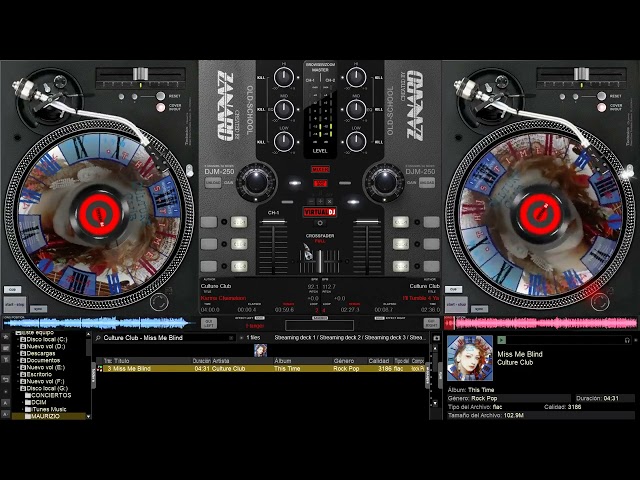The height and width of the screenshot is (480, 640).
Task: Unload the left deck track
Action: [213, 183]
